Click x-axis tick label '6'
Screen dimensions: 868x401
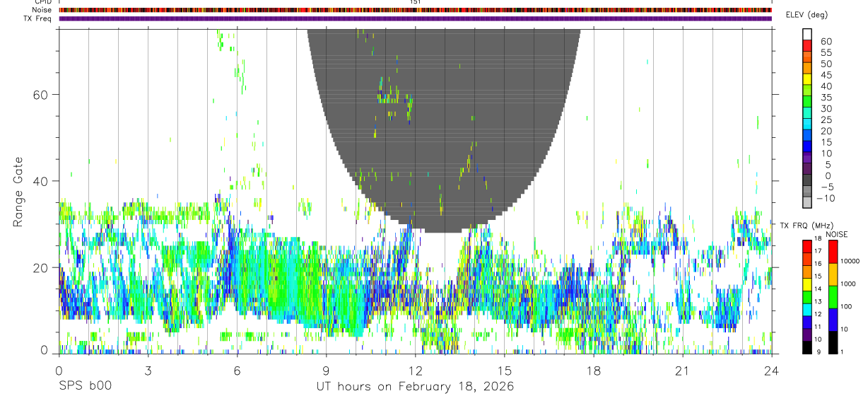click(237, 370)
